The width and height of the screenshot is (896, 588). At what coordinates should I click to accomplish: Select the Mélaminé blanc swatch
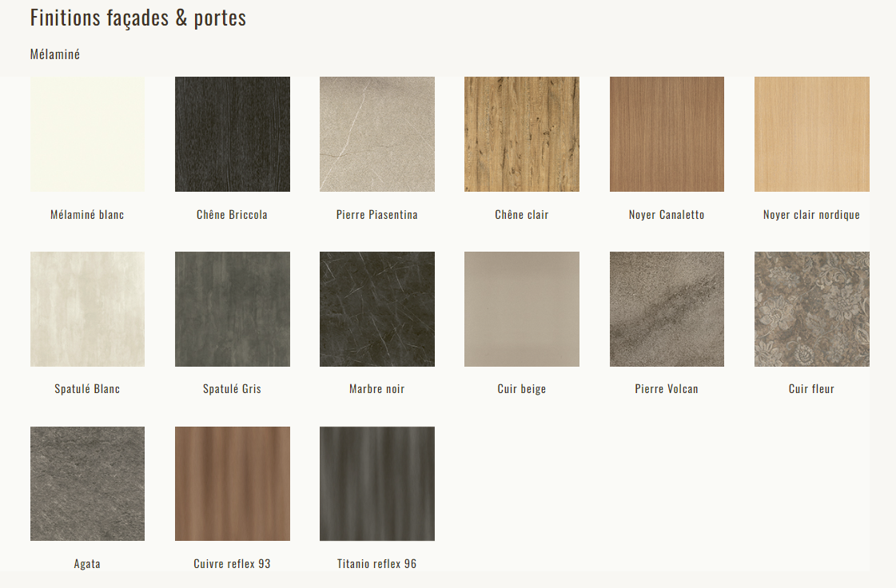(x=87, y=134)
